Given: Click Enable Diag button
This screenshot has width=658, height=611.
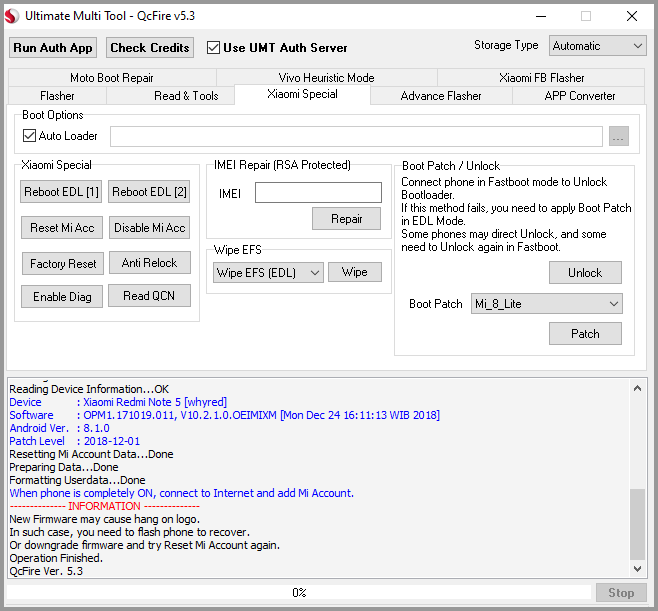Looking at the screenshot, I should tap(62, 297).
